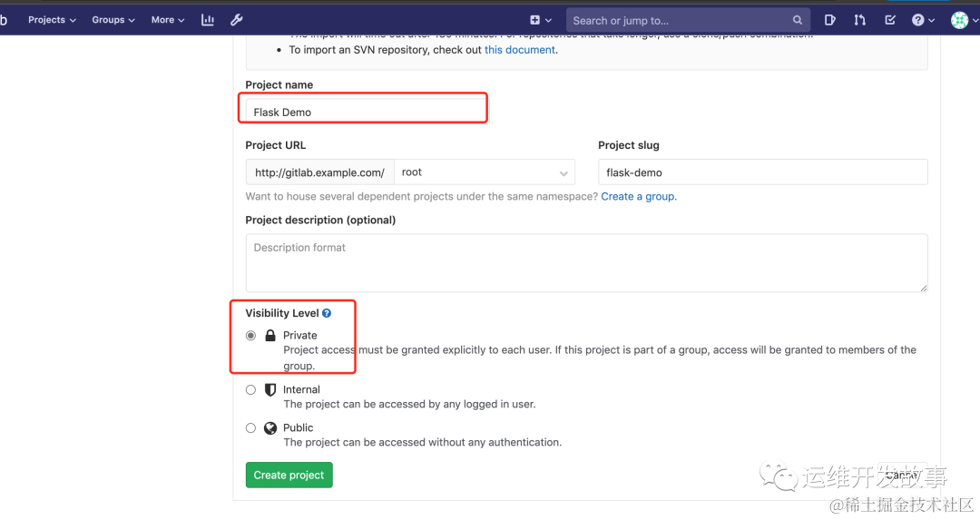This screenshot has width=980, height=520.
Task: Follow the 'this document' link
Action: (519, 50)
